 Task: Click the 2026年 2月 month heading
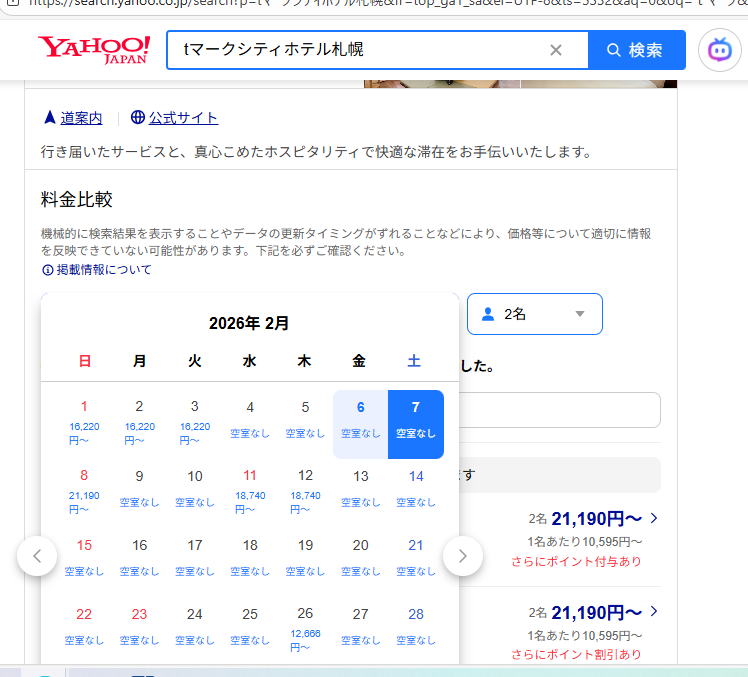249,323
